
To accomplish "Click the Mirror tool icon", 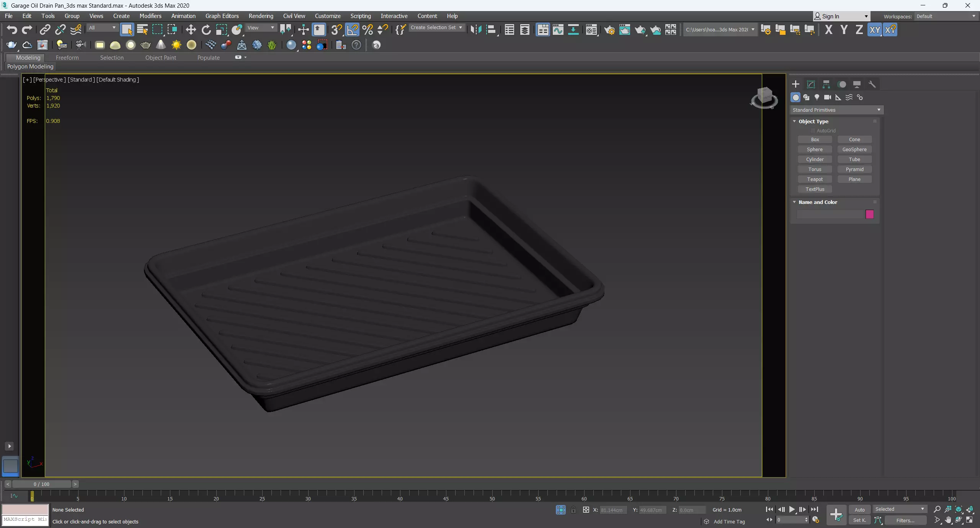I will [476, 30].
